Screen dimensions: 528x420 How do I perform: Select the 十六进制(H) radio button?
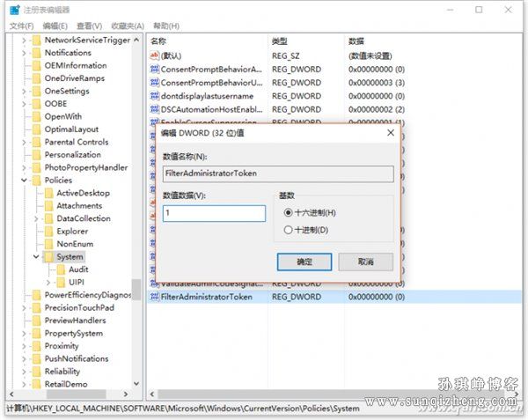click(x=288, y=212)
